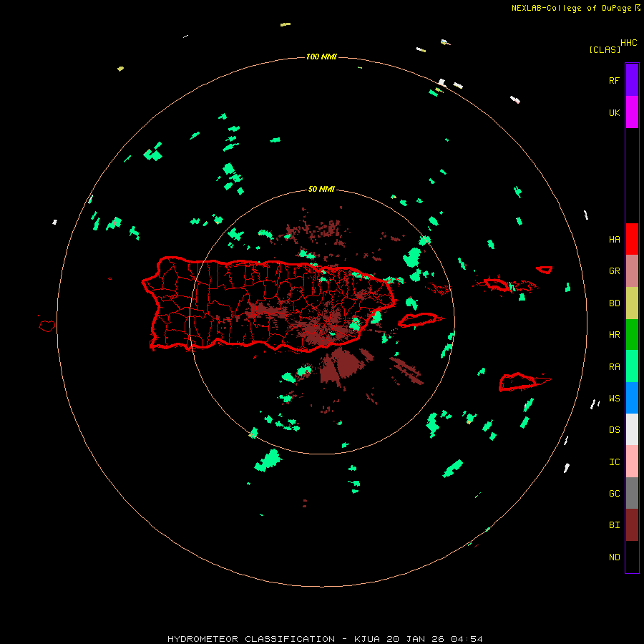The height and width of the screenshot is (644, 644).
Task: Click the RF legend label
Action: (x=614, y=80)
